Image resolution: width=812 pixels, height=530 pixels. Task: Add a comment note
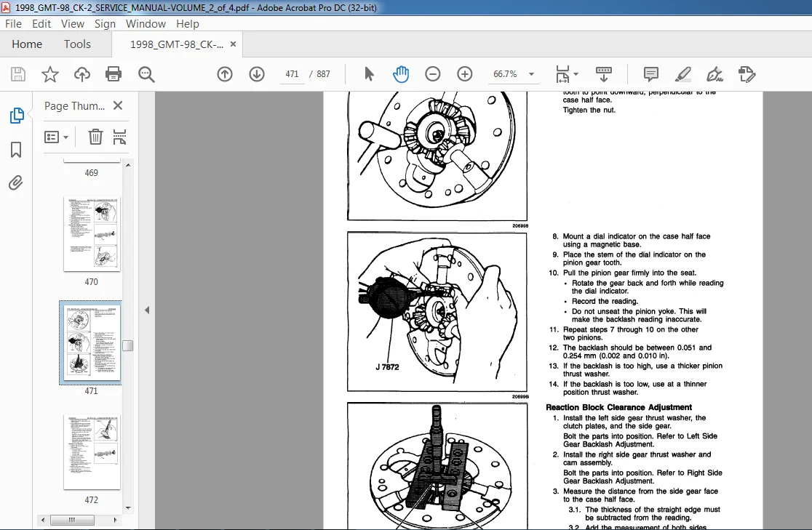pos(651,74)
